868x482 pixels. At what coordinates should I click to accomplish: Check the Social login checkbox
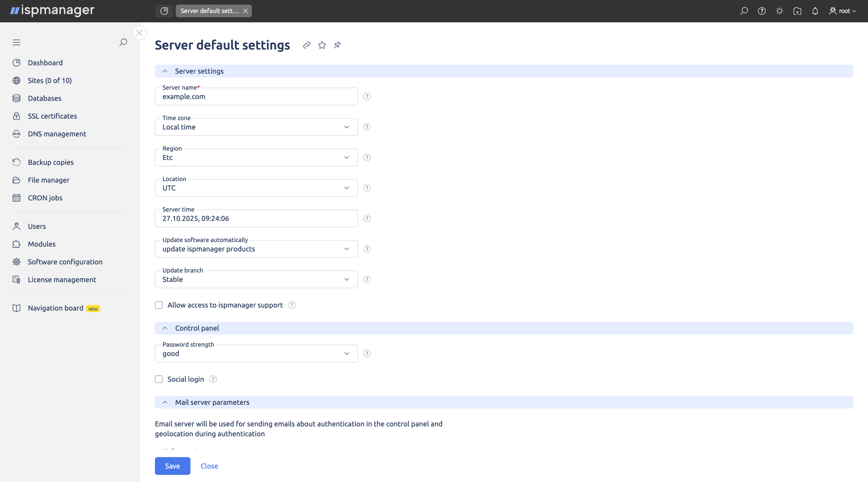click(x=159, y=379)
